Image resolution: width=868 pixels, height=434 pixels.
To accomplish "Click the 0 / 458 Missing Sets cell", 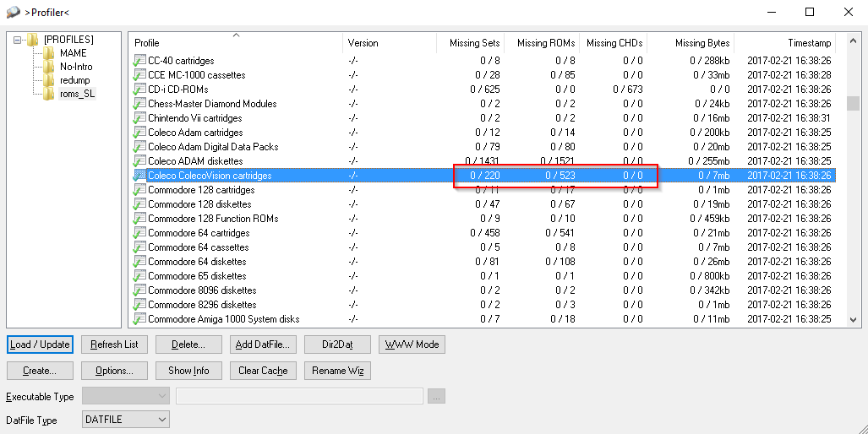I will (485, 233).
